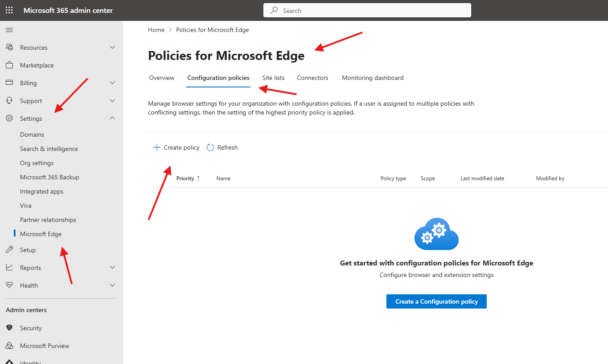Screen dimensions: 608x364
Task: Click the Microsoft Purview icon
Action: click(x=9, y=345)
